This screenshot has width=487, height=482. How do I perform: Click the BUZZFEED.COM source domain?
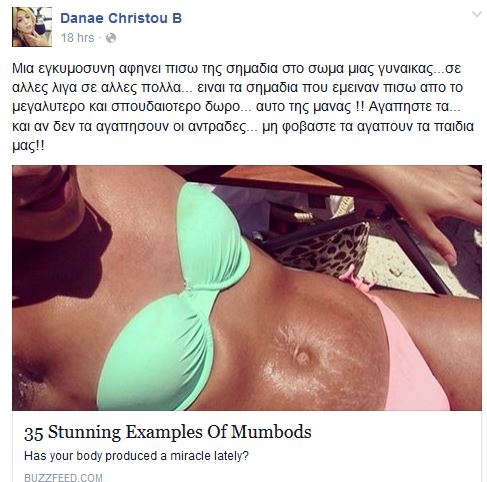(x=63, y=477)
